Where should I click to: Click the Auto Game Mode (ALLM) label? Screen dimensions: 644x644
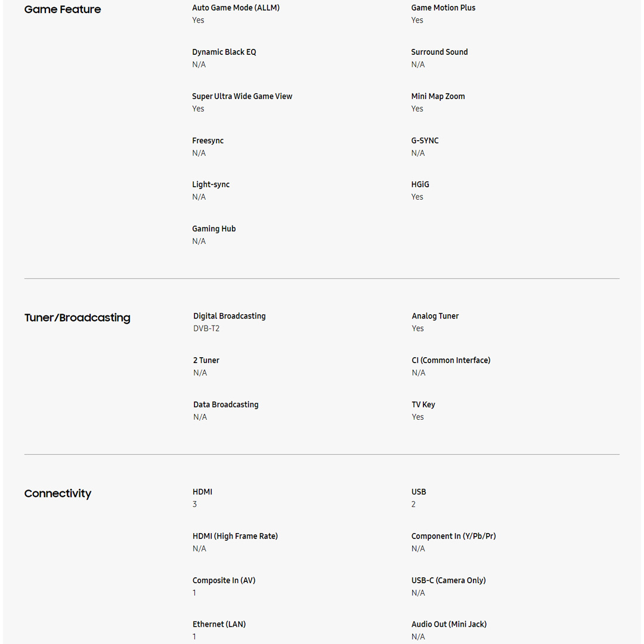(x=236, y=8)
